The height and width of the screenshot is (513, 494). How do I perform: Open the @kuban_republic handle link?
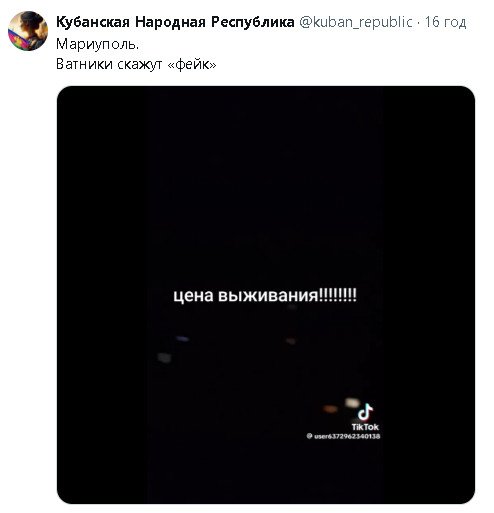click(x=356, y=22)
